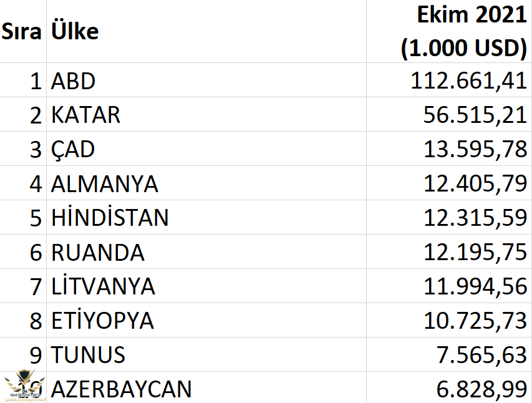Click the TUNUS country cell
Screen dimensions: 532x403
(x=206, y=354)
